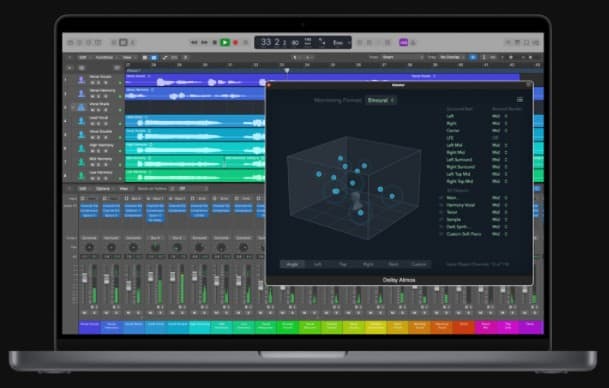The width and height of the screenshot is (609, 388).
Task: Toggle the highlighted Mixer button in control bar
Action: click(x=123, y=42)
